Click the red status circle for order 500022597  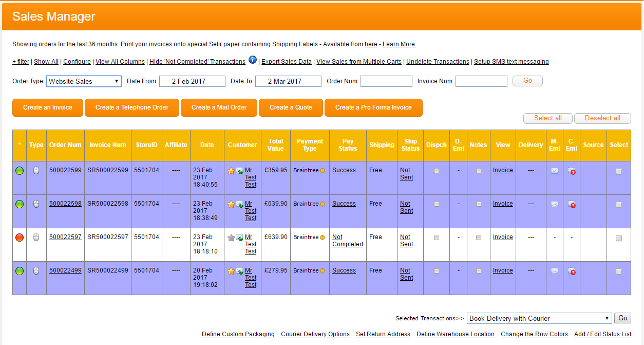(x=20, y=238)
